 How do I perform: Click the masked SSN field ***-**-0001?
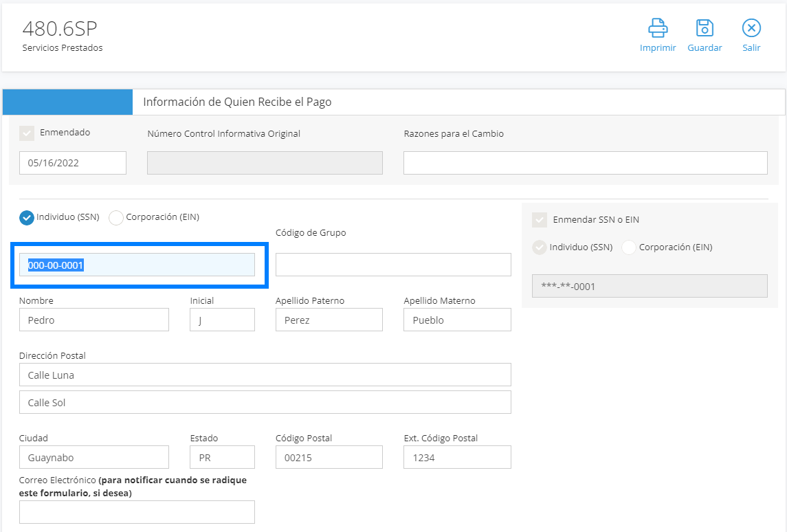pos(650,286)
